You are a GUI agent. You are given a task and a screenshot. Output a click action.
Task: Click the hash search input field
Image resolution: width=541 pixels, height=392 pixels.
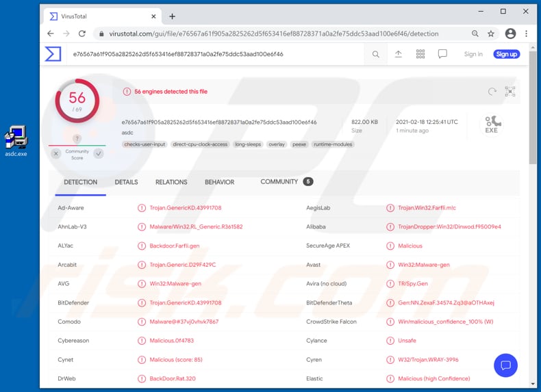[216, 54]
